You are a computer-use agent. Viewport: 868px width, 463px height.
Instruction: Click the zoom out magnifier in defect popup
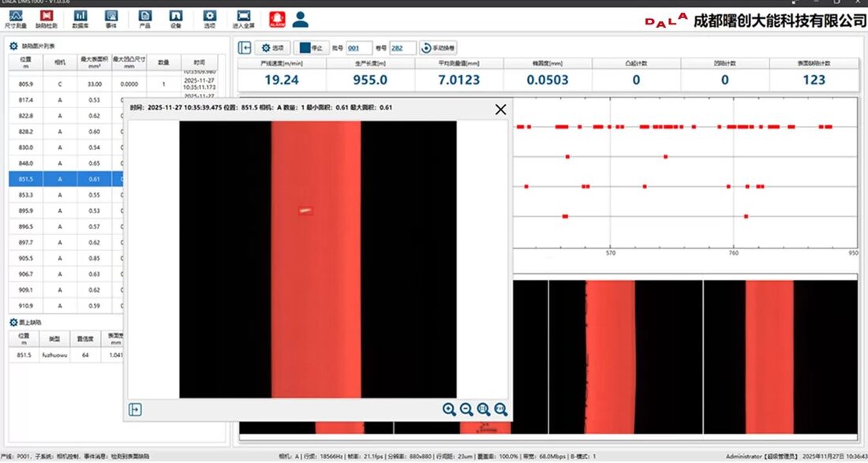pos(466,409)
